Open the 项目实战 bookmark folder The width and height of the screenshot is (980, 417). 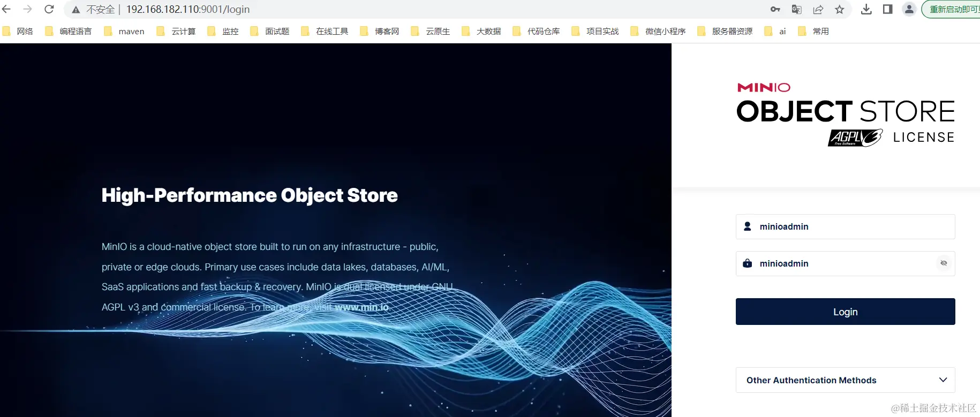[x=595, y=31]
